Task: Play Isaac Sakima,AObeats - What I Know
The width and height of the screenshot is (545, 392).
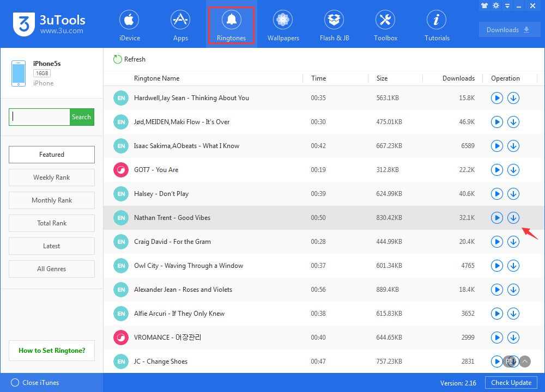Action: [x=497, y=146]
